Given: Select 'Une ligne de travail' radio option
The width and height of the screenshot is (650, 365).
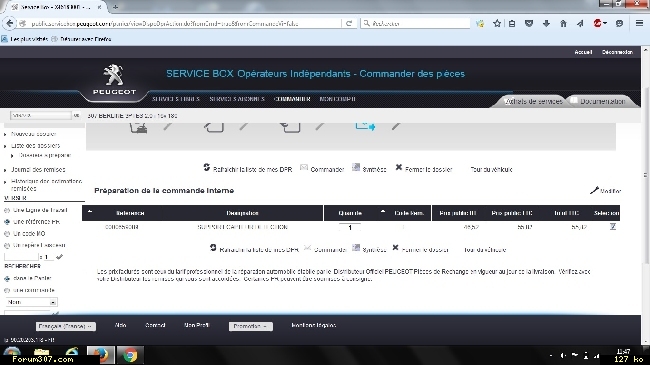Looking at the screenshot, I should click(x=7, y=210).
